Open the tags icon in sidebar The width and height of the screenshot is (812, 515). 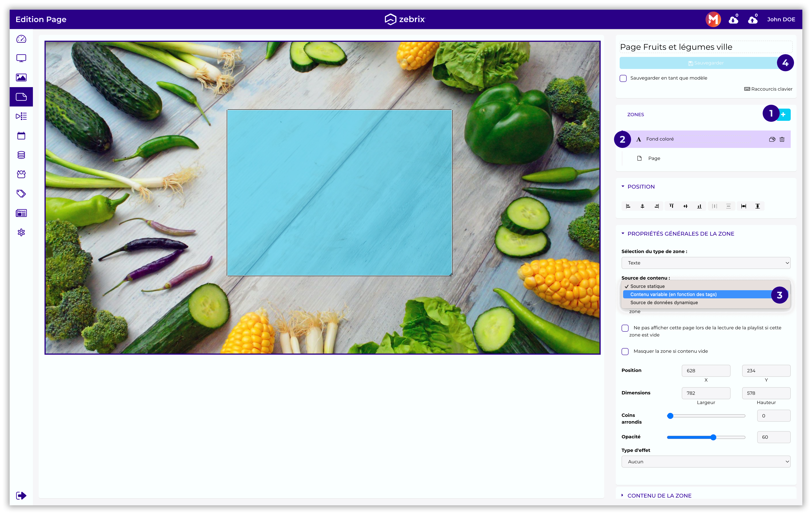pos(21,194)
